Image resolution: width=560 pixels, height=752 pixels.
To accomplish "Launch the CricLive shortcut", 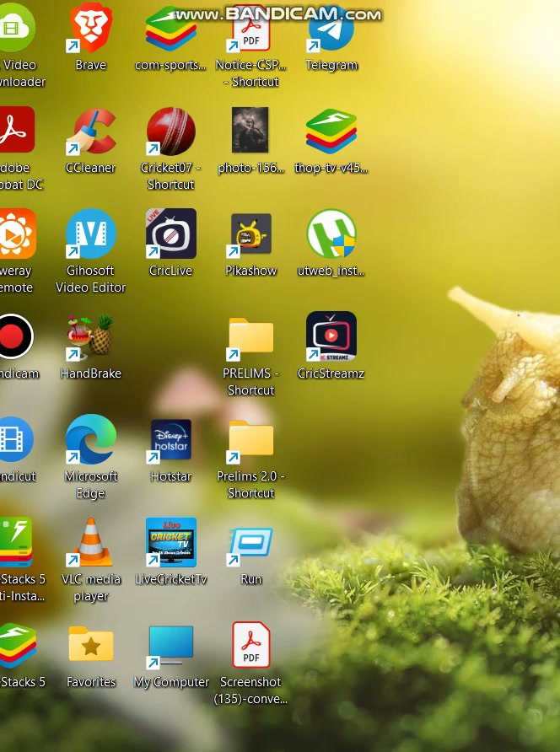I will pos(171,234).
